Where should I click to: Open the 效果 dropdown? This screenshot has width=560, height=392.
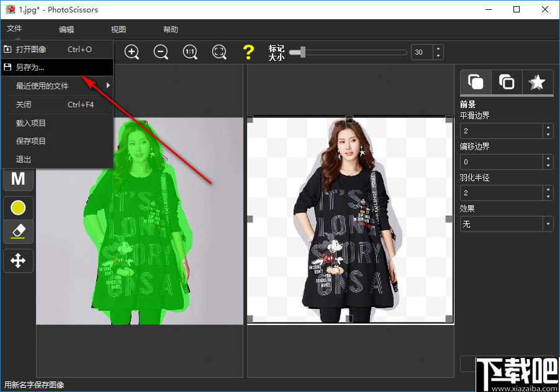tap(507, 224)
